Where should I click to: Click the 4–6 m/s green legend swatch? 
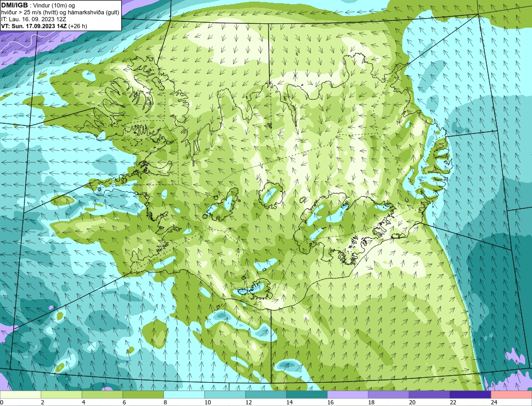102,395
